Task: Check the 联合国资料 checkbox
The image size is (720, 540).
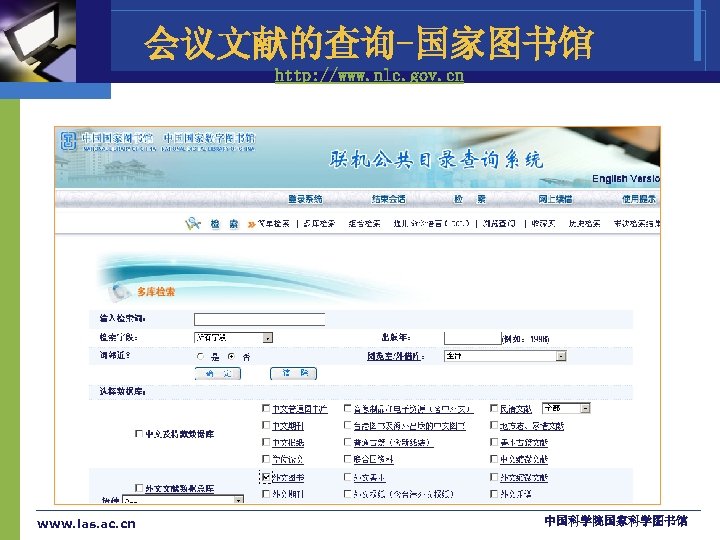Action: coord(348,459)
